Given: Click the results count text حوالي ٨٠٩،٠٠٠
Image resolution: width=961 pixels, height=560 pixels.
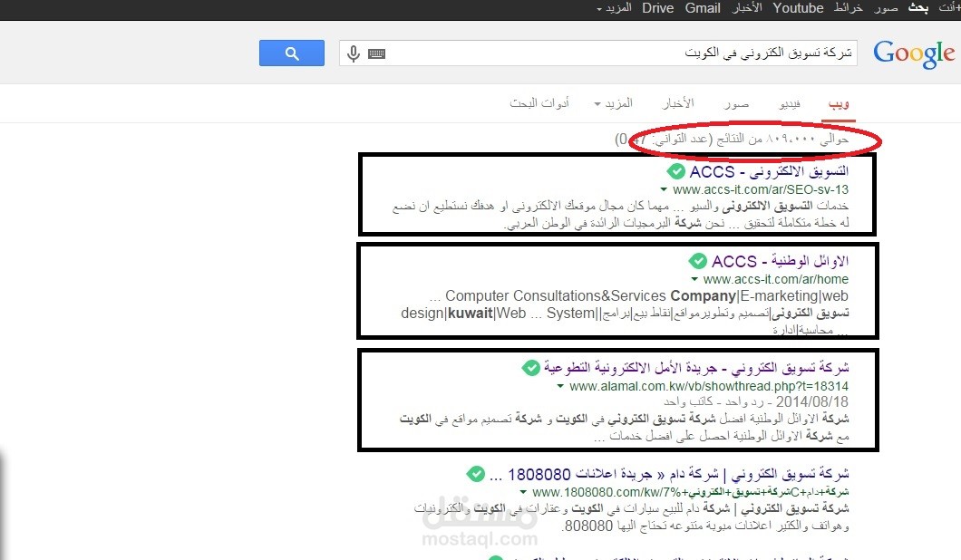Looking at the screenshot, I should tap(807, 140).
